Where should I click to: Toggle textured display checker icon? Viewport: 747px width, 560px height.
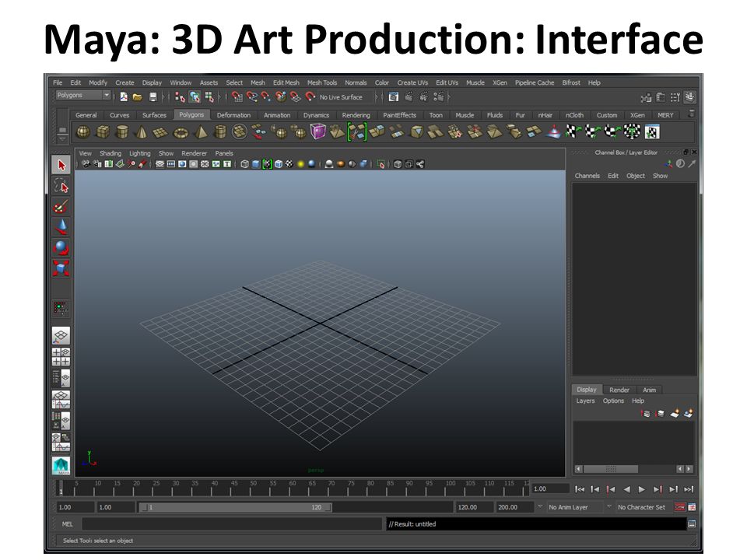(289, 164)
